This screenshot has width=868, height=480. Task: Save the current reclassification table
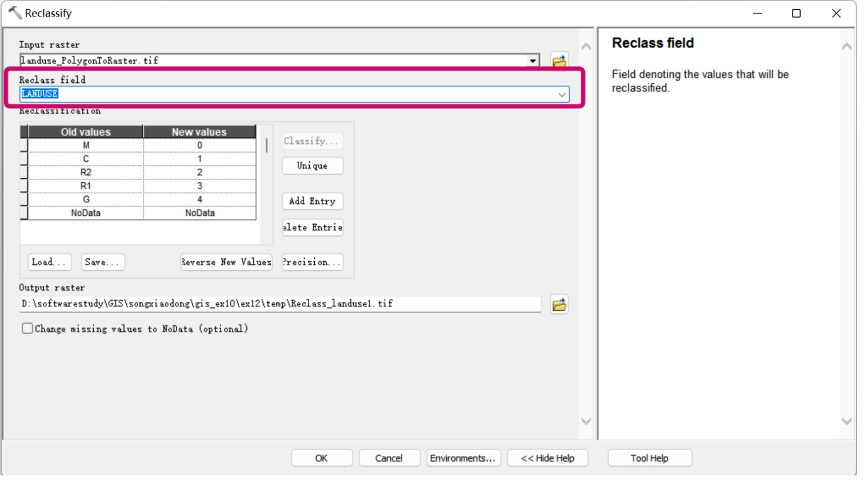[x=102, y=262]
